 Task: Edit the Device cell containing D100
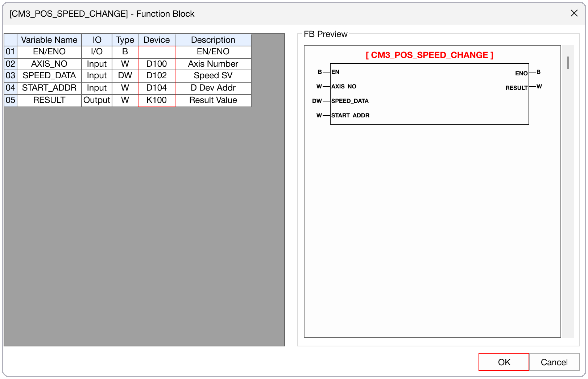[x=157, y=64]
